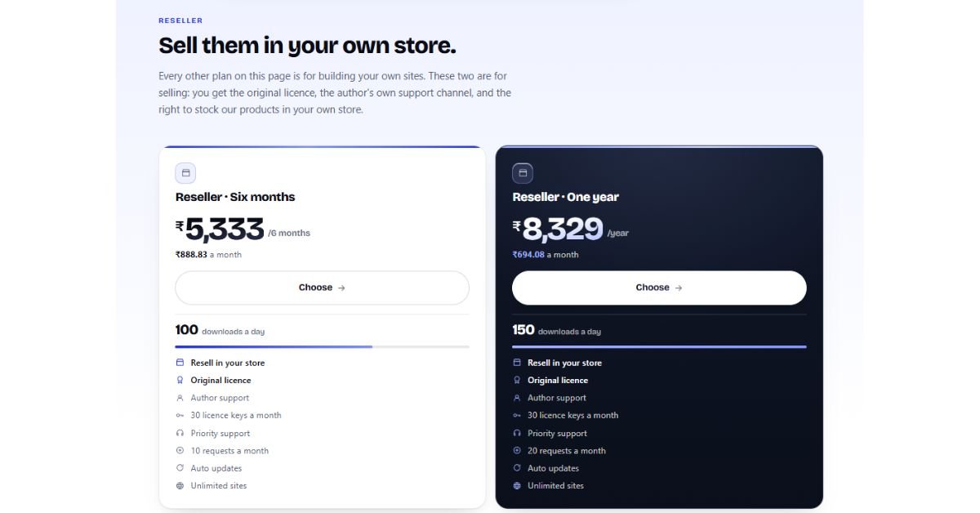Click the store icon on Six months card
This screenshot has width=980, height=513.
[x=185, y=173]
